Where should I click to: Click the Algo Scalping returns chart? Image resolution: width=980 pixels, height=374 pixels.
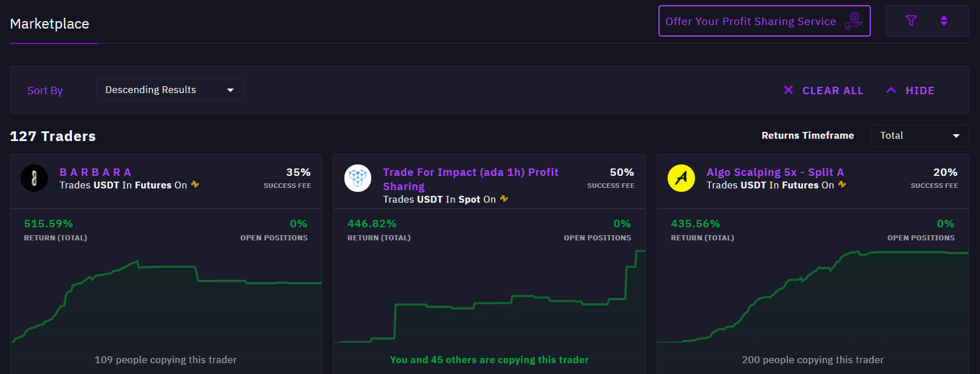813,303
